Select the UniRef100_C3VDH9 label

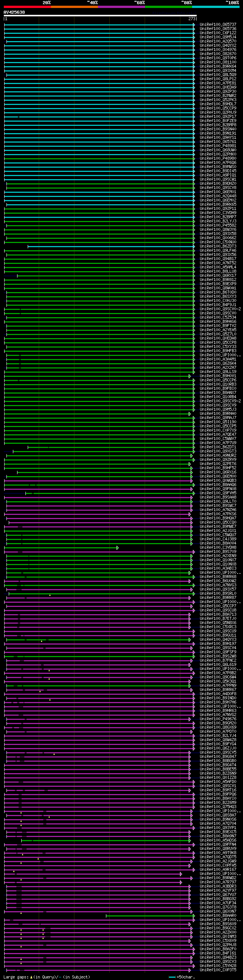tap(218, 213)
